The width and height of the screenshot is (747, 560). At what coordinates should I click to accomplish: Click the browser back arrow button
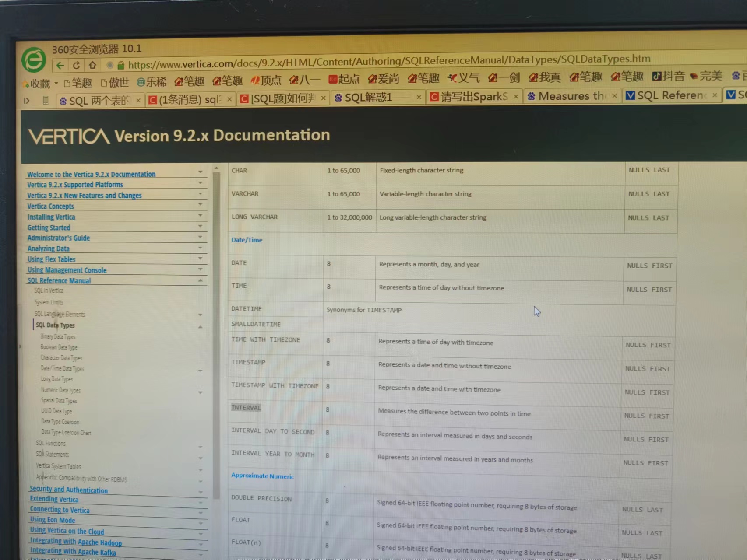coord(60,66)
